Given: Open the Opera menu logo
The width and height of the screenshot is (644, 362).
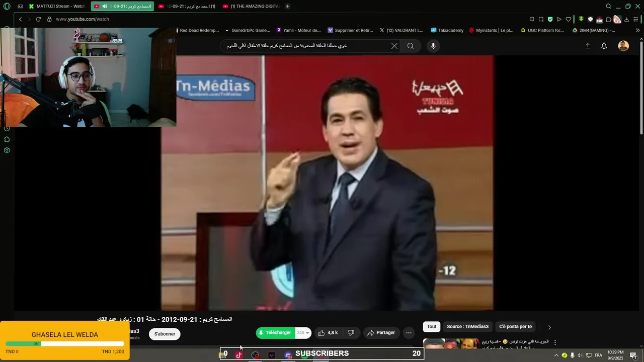Looking at the screenshot, I should (x=7, y=6).
